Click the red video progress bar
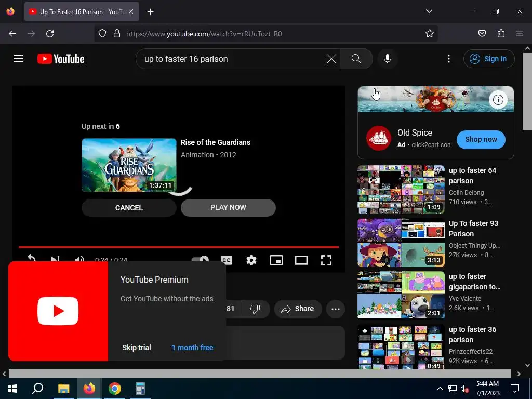The image size is (532, 399). tap(179, 247)
